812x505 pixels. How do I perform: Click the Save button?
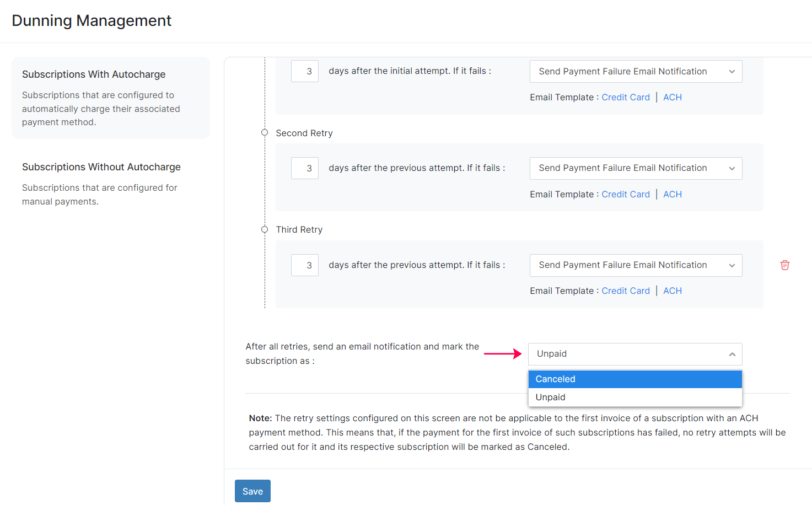(252, 491)
